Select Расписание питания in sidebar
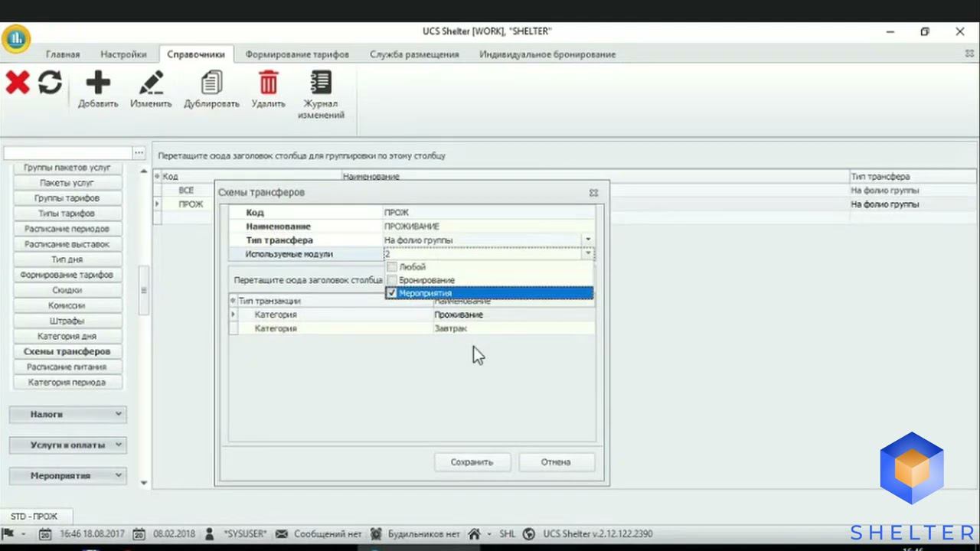This screenshot has width=980, height=551. [67, 367]
